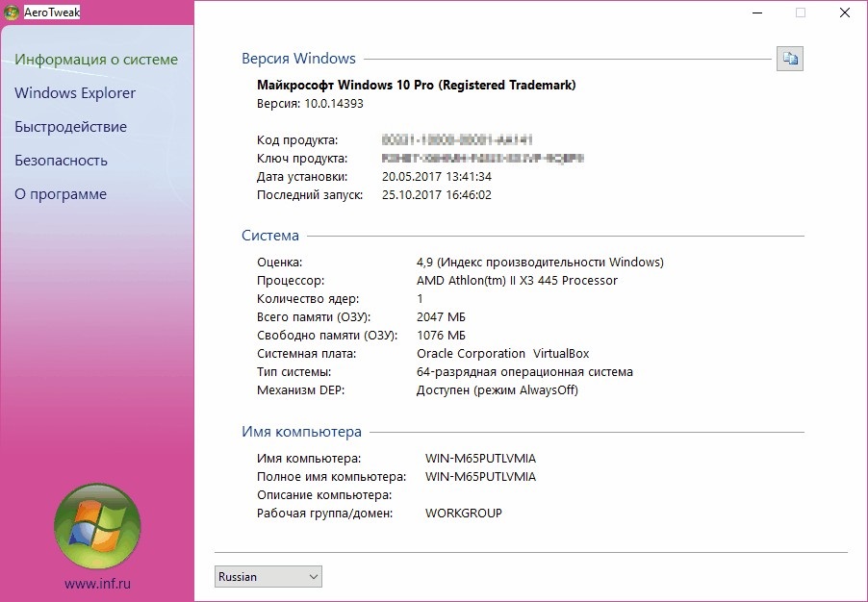Click the WORKGROUP domain value
Viewport: 868px width, 602px height.
click(463, 514)
